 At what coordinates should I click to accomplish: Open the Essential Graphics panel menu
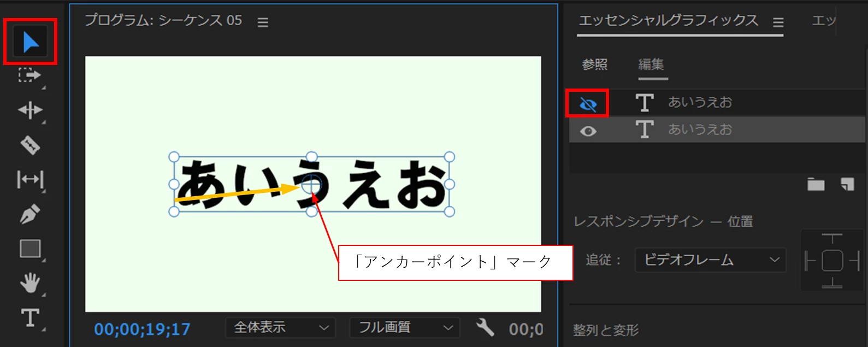778,22
